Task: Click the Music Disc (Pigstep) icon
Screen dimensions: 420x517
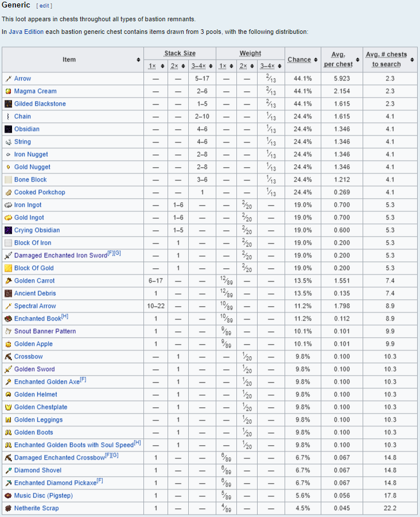Action: pyautogui.click(x=9, y=496)
